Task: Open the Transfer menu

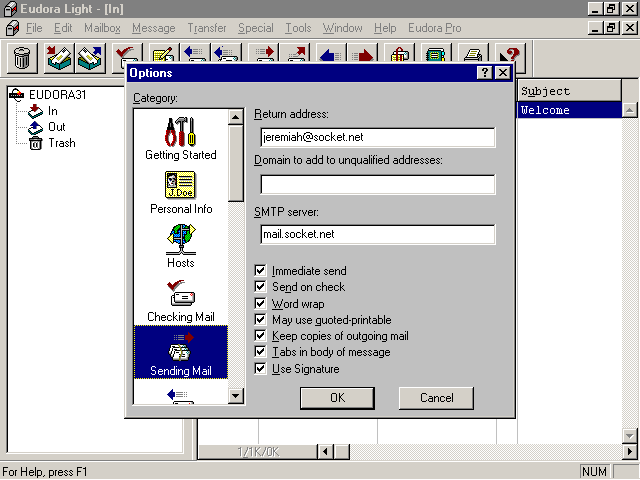Action: tap(207, 28)
